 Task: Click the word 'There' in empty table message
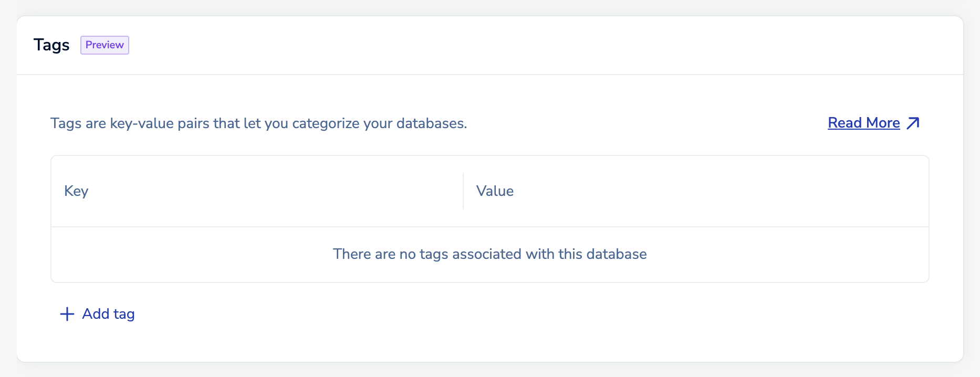coord(352,254)
